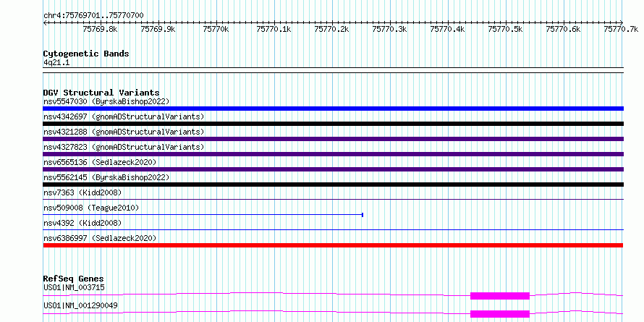The height and width of the screenshot is (322, 644).
Task: Select variant label nsv4321288 (gnomADStructuralVariants)
Action: click(x=124, y=132)
